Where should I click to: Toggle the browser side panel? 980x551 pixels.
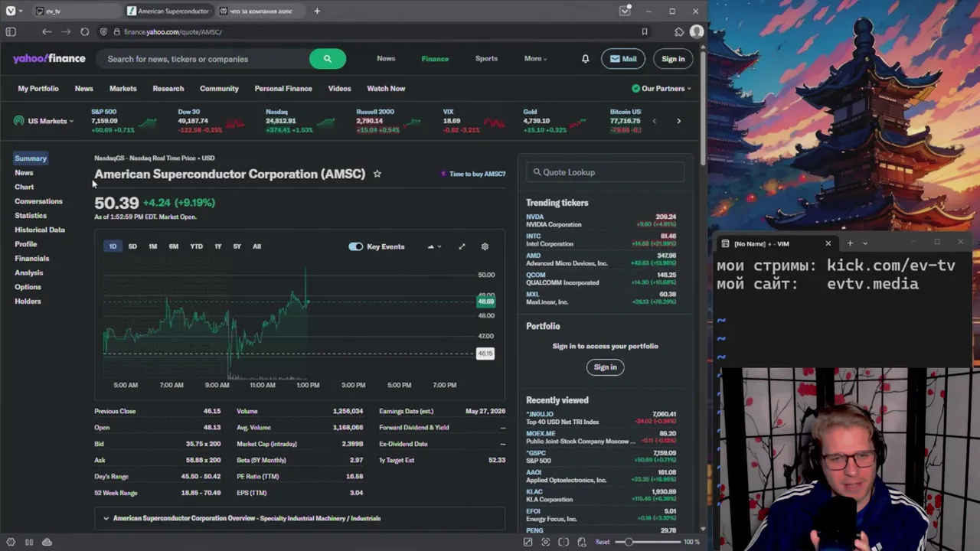point(11,32)
